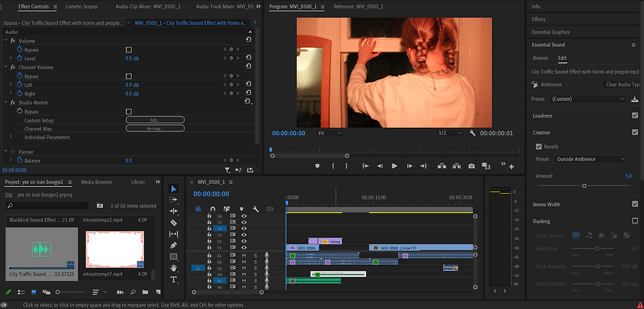The width and height of the screenshot is (644, 309).
Task: Switch to Browse tab in Essential Sound
Action: point(540,58)
